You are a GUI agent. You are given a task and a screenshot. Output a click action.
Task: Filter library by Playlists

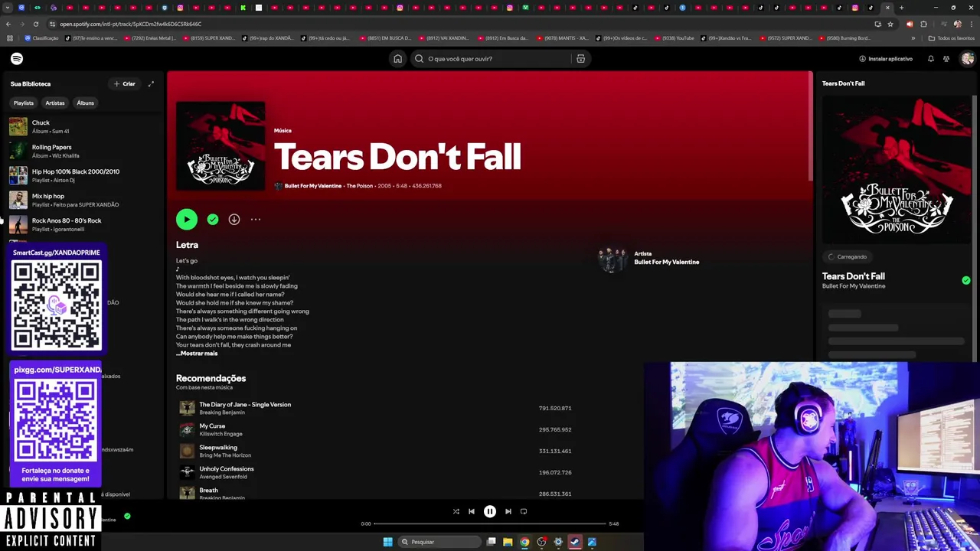[x=24, y=103]
